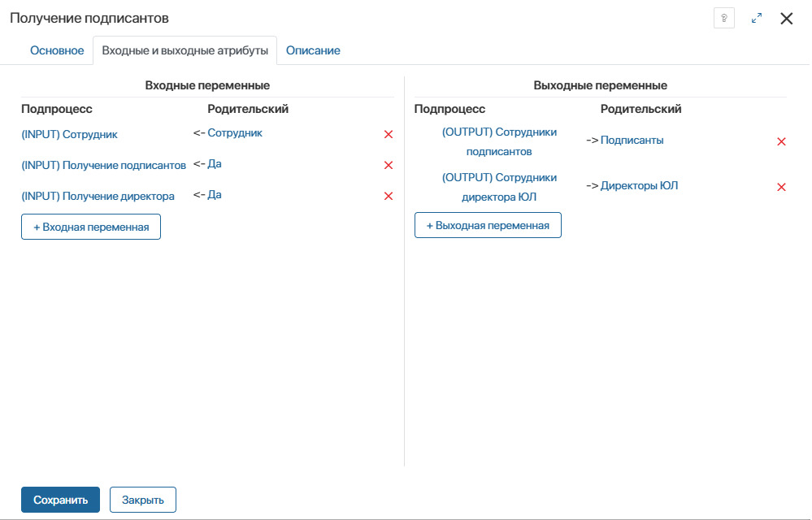The width and height of the screenshot is (812, 520).
Task: Open the Описание tab
Action: point(313,50)
